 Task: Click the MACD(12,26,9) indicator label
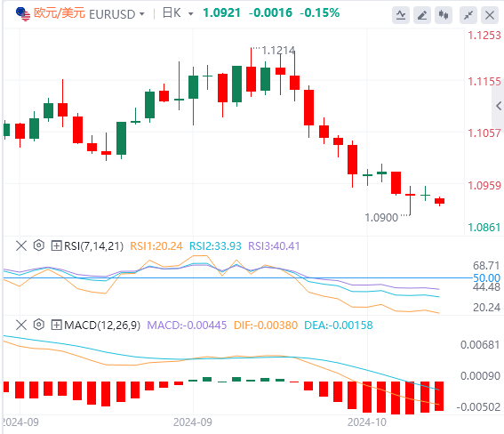pyautogui.click(x=102, y=325)
